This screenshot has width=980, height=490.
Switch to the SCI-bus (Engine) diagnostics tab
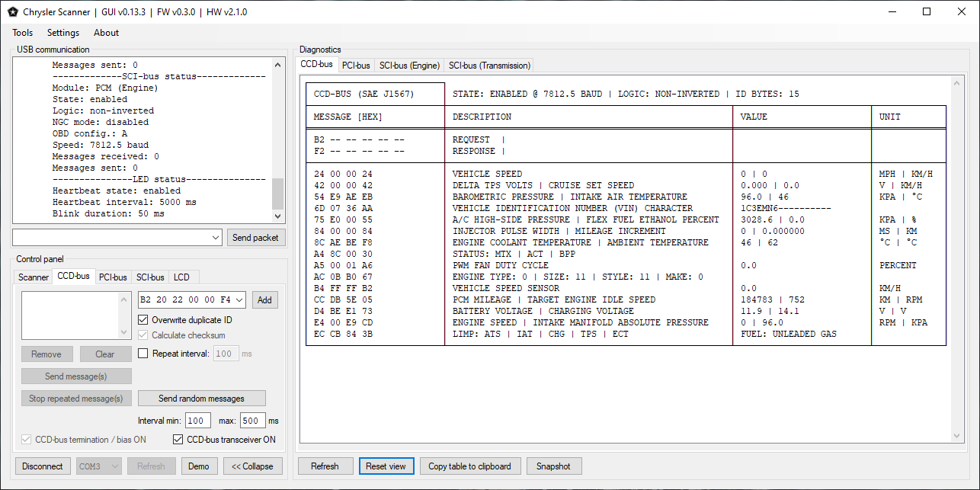409,66
